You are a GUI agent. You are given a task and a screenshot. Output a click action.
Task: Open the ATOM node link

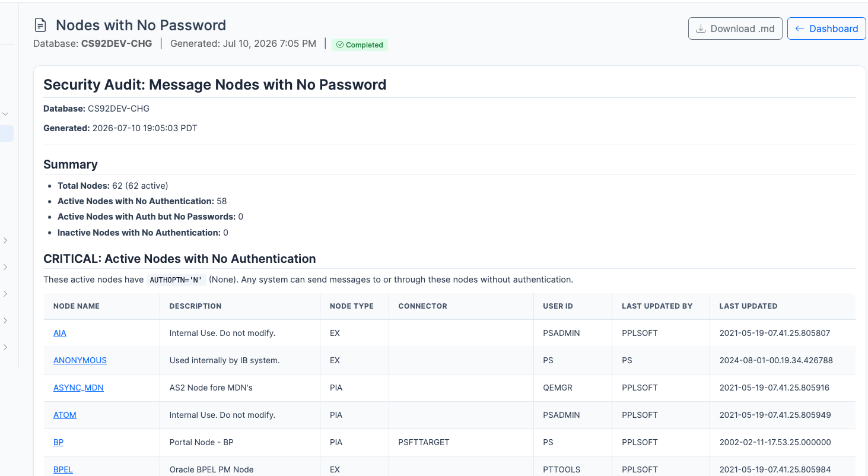65,415
